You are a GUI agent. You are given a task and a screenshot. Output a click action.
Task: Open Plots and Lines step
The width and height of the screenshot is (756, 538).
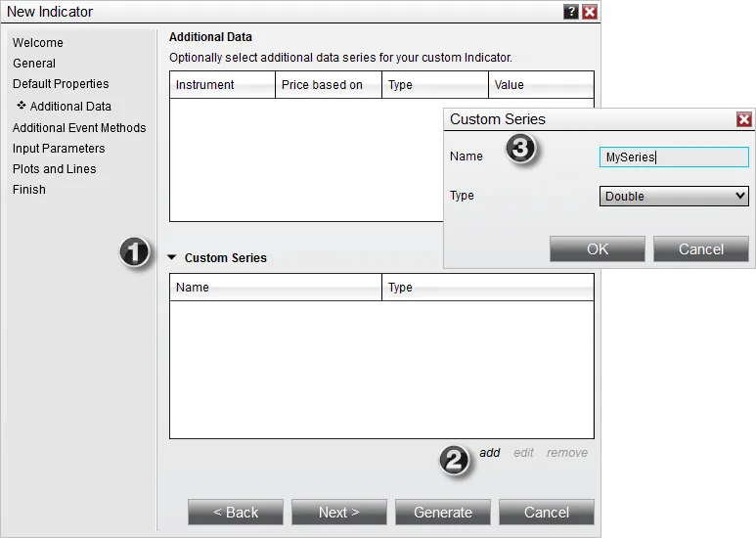click(x=54, y=169)
